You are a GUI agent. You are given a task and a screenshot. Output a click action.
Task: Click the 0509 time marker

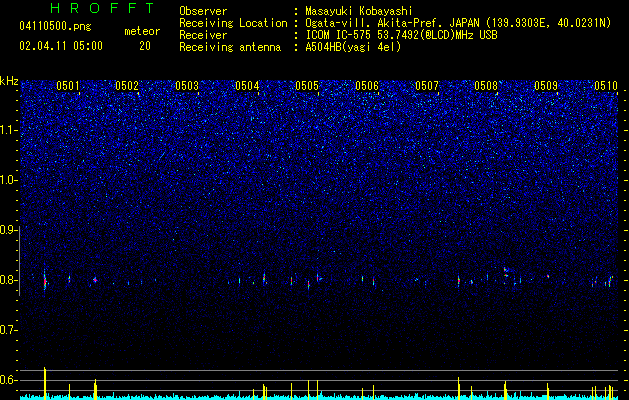[x=546, y=86]
